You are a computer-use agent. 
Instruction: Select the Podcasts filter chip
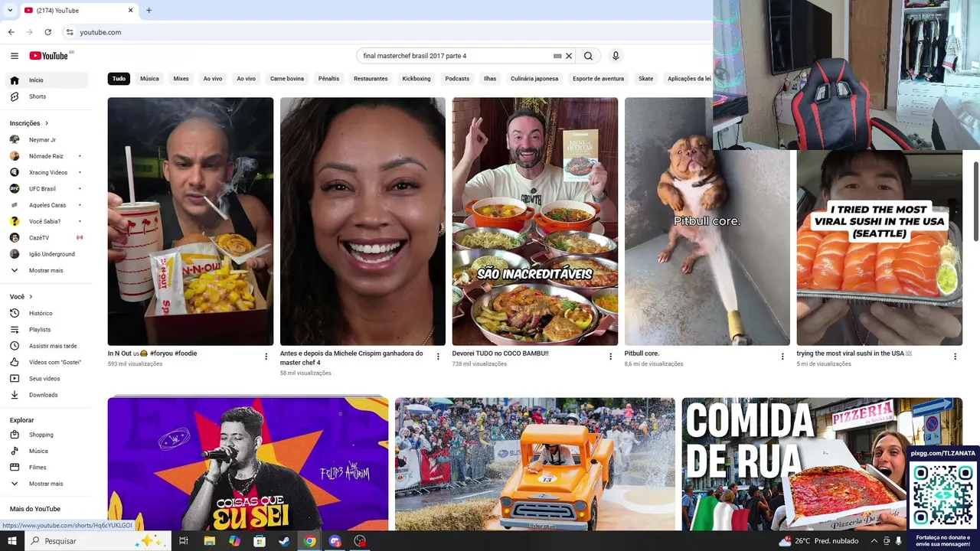pos(457,79)
